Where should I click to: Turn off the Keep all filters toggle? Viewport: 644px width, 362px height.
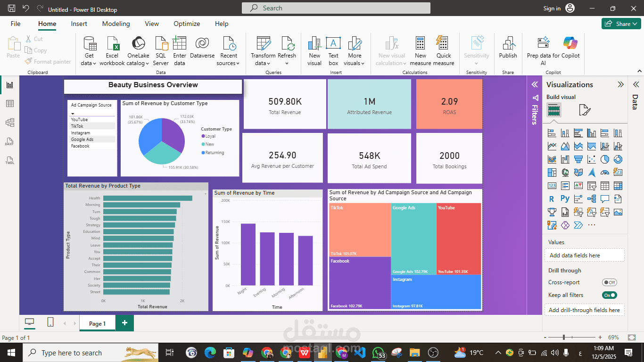click(x=609, y=295)
